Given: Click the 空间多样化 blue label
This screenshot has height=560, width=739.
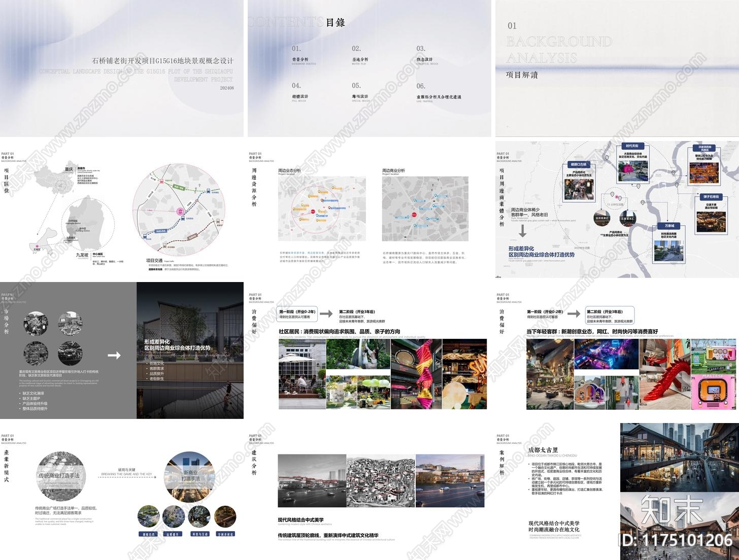Looking at the screenshot, I should click(225, 534).
